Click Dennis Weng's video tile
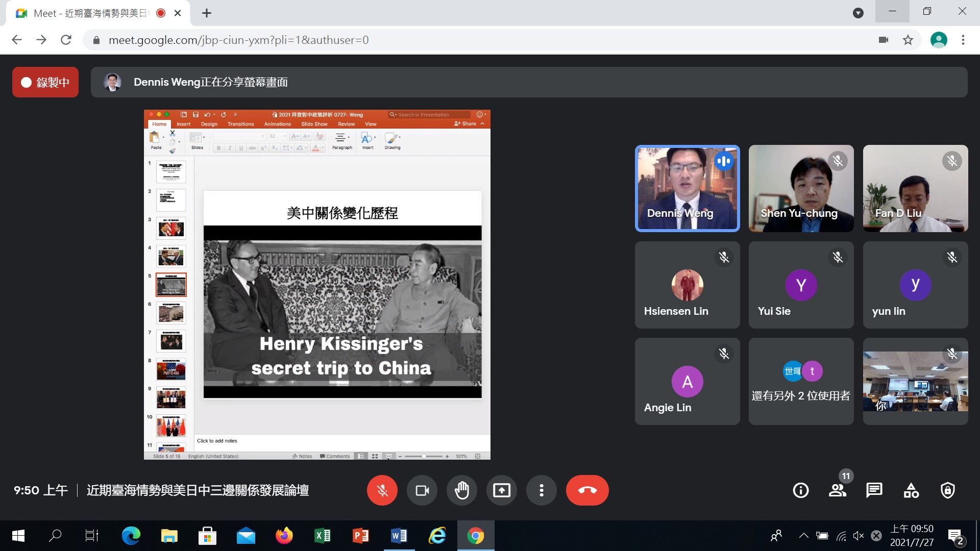 687,188
